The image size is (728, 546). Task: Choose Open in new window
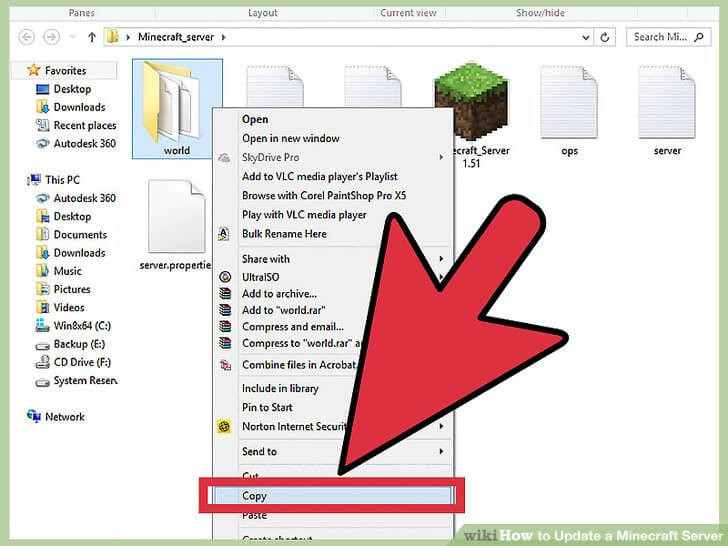(x=291, y=138)
